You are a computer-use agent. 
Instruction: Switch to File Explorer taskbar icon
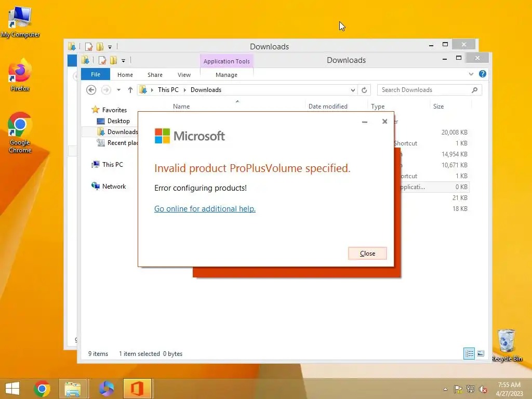(x=73, y=389)
